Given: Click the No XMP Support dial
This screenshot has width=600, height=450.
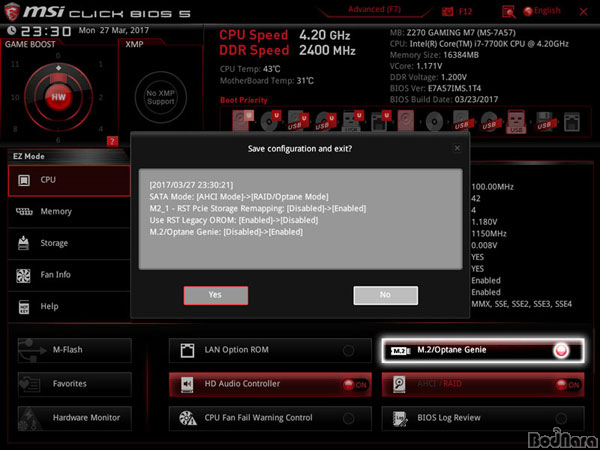Looking at the screenshot, I should coord(161,97).
